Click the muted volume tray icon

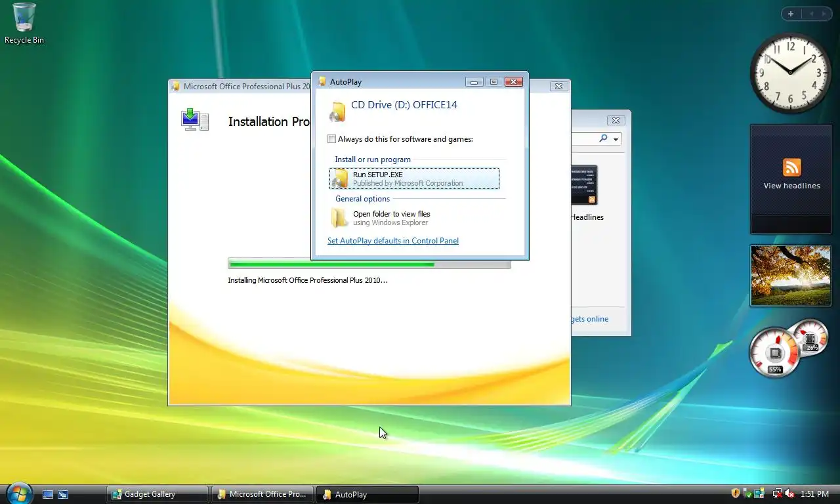789,493
